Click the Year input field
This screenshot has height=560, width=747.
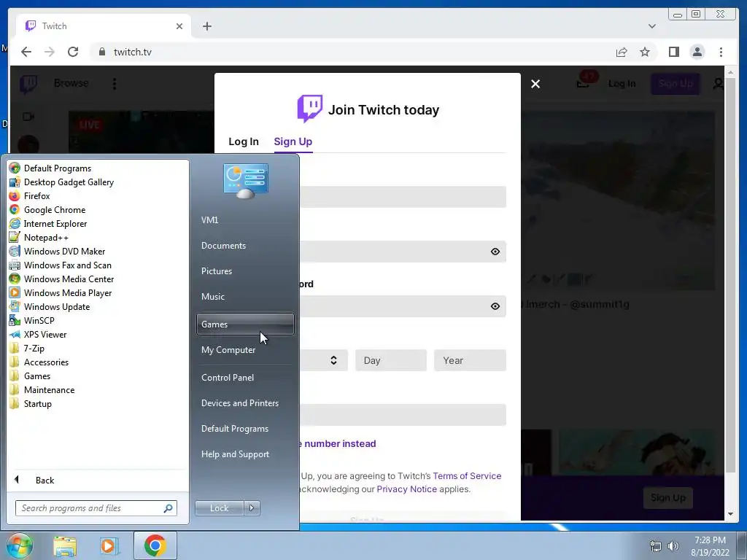tap(470, 360)
